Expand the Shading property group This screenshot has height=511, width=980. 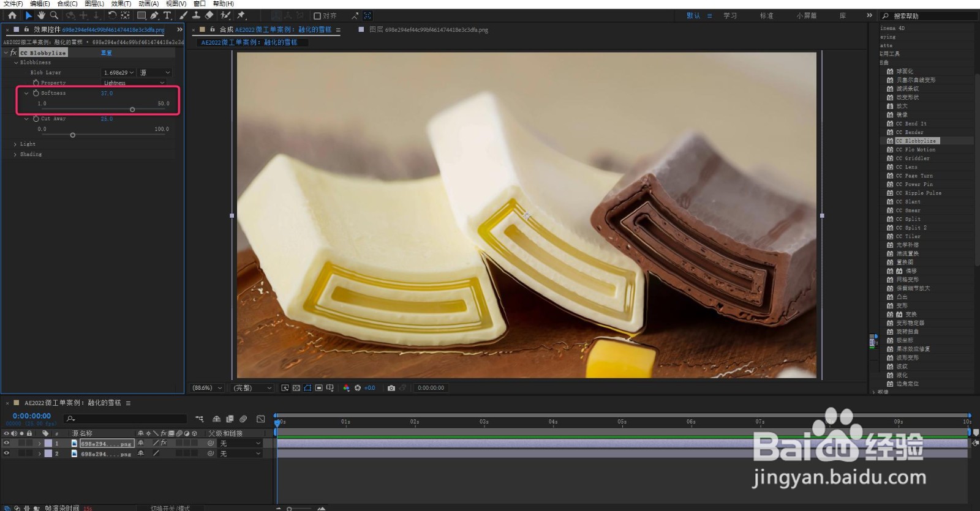[x=15, y=155]
